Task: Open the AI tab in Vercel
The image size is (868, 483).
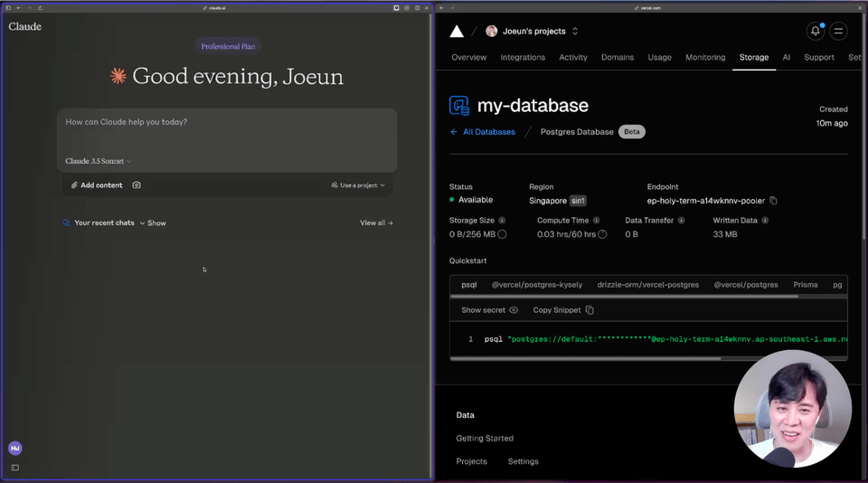Action: [x=786, y=57]
